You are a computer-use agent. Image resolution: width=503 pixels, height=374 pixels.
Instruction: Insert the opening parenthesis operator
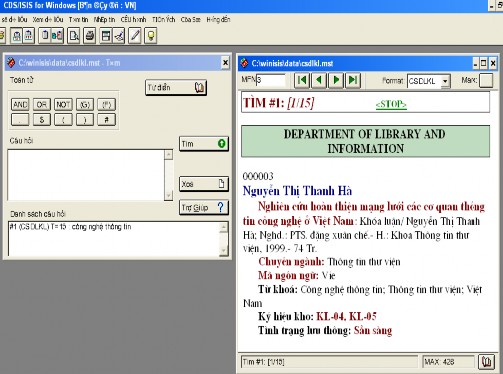coord(63,119)
